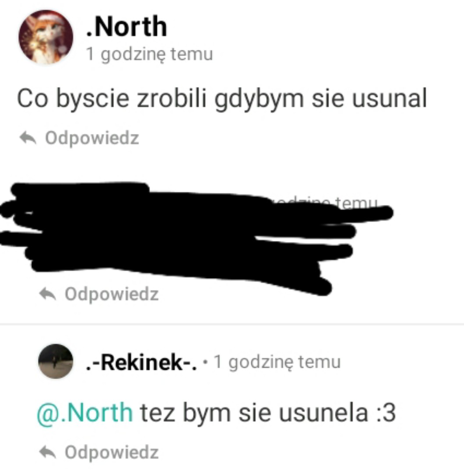Image resolution: width=464 pixels, height=476 pixels.
Task: Select Odpowiedz below the blacked-out comment
Action: click(x=112, y=294)
